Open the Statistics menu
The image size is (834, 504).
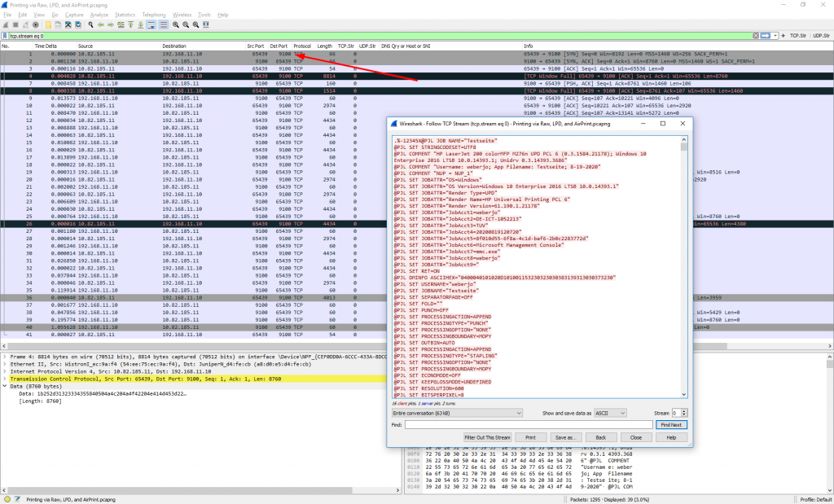pyautogui.click(x=125, y=15)
